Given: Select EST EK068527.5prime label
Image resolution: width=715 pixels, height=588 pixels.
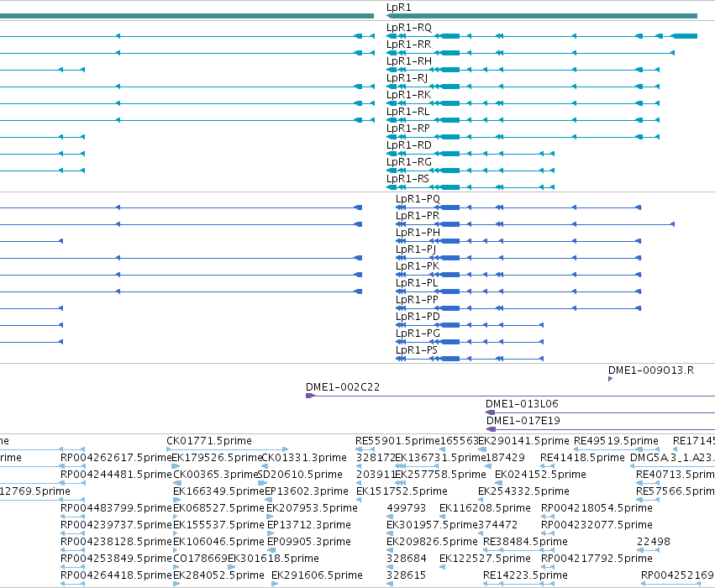Looking at the screenshot, I should tap(218, 509).
